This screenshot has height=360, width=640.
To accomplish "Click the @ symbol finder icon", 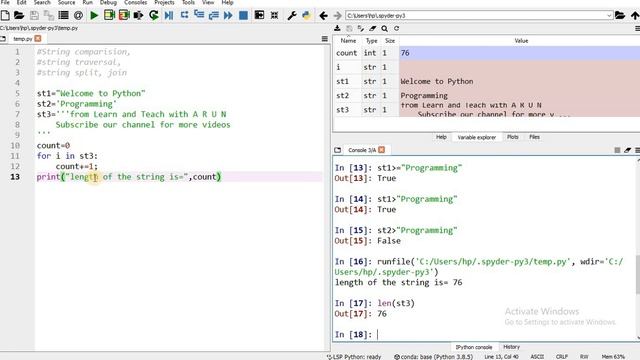I will coord(78,16).
